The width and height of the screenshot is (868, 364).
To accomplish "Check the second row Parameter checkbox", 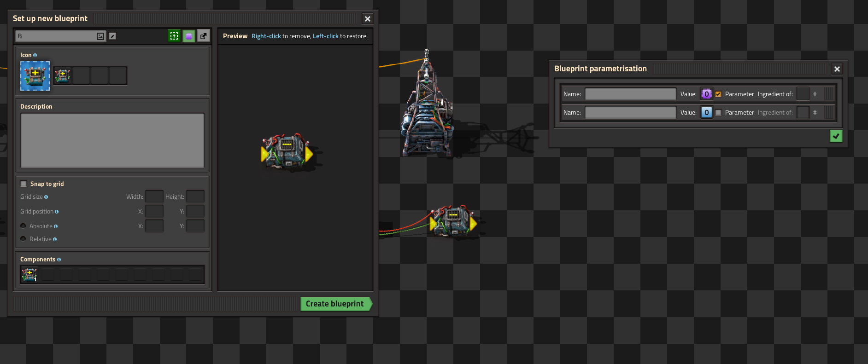I will (x=718, y=113).
